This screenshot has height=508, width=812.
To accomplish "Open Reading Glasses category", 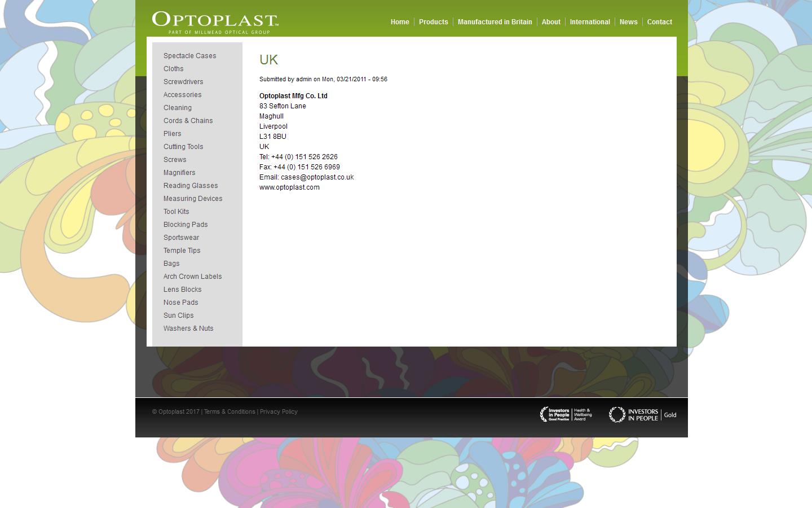I will click(191, 186).
